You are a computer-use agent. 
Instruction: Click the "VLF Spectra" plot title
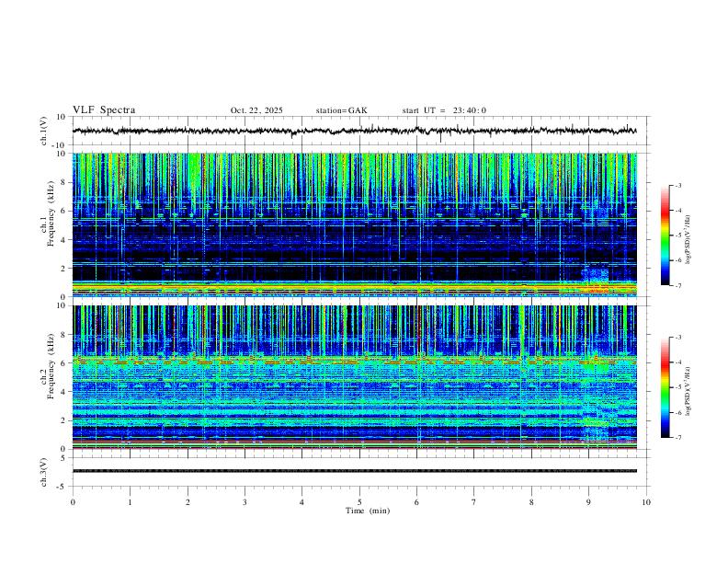[104, 110]
